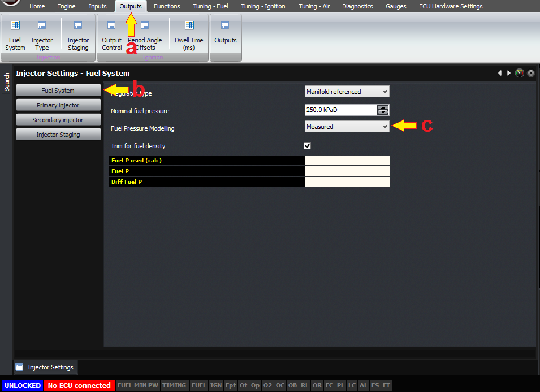Screen dimensions: 540x392
Task: Close the Injector Settings panel
Action: (531, 73)
